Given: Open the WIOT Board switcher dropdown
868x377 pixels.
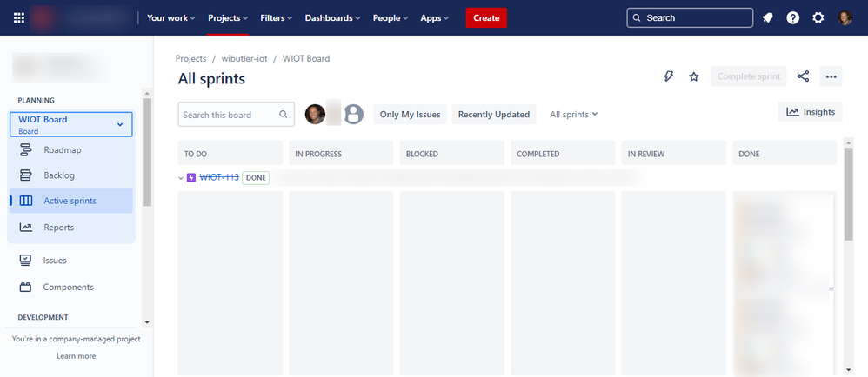Looking at the screenshot, I should [x=70, y=124].
